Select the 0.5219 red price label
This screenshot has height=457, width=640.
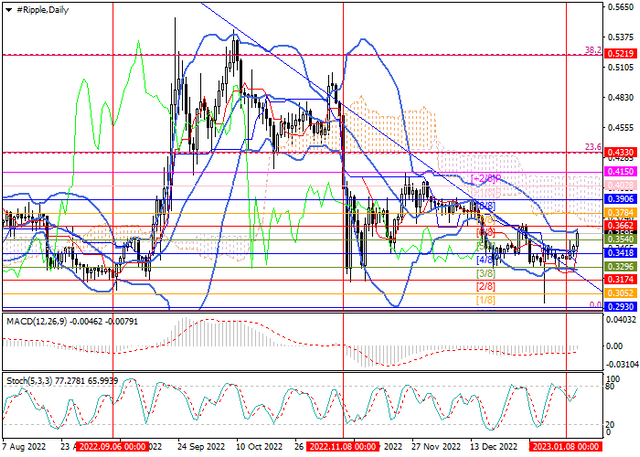[x=620, y=54]
